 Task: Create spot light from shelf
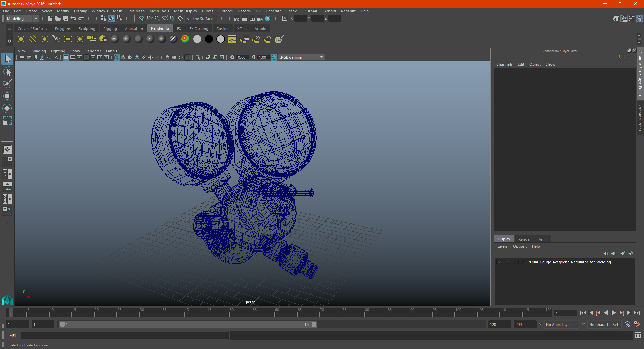(x=56, y=39)
